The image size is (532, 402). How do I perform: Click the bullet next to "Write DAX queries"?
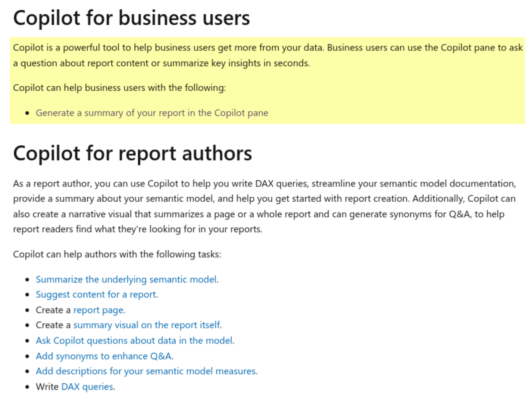pos(28,387)
